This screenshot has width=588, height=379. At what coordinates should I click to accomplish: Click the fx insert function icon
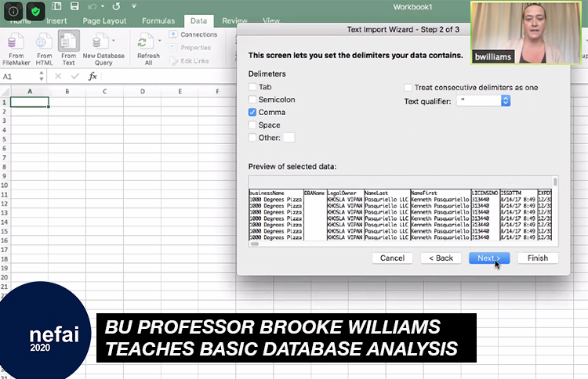pos(93,77)
